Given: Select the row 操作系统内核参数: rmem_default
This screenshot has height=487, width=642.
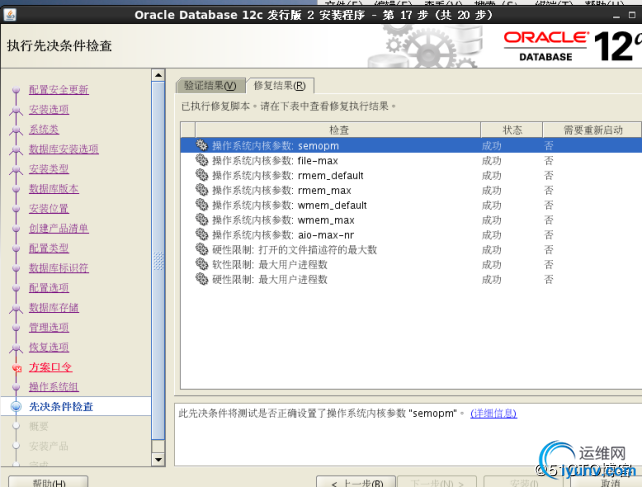Looking at the screenshot, I should click(x=411, y=175).
